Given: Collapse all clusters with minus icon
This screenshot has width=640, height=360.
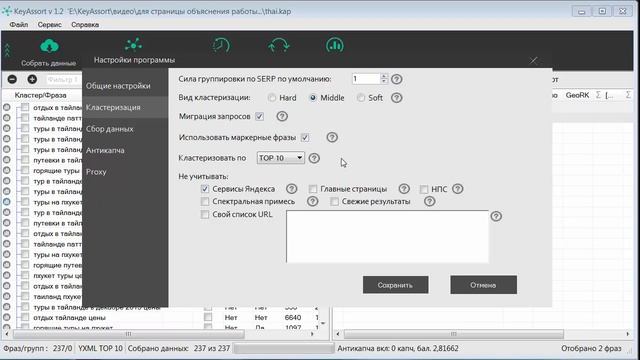Looking at the screenshot, I should tap(12, 79).
